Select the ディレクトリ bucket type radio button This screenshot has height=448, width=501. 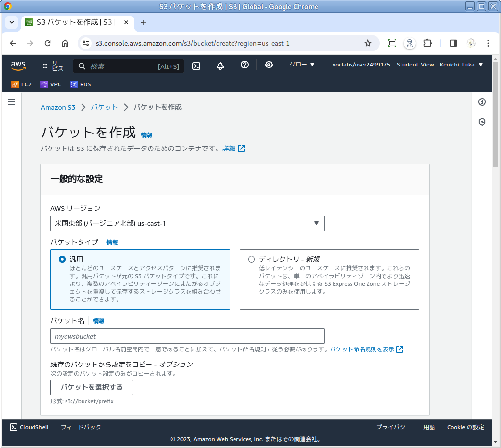(x=251, y=259)
